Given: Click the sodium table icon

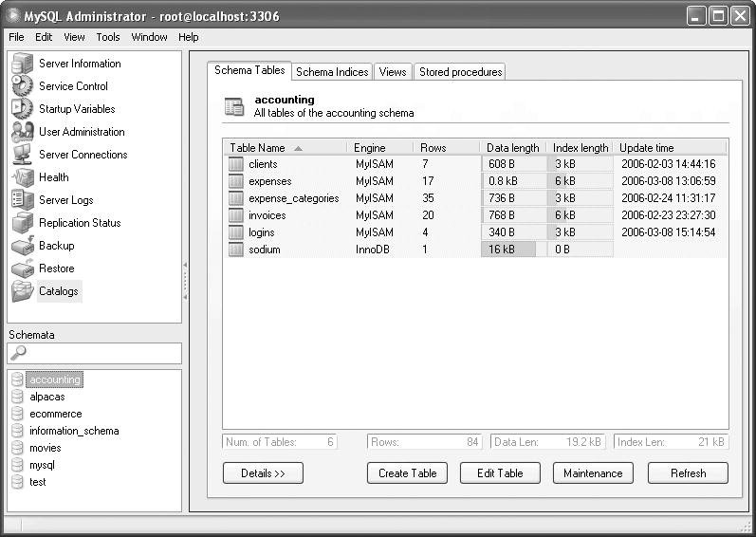Looking at the screenshot, I should pos(236,250).
